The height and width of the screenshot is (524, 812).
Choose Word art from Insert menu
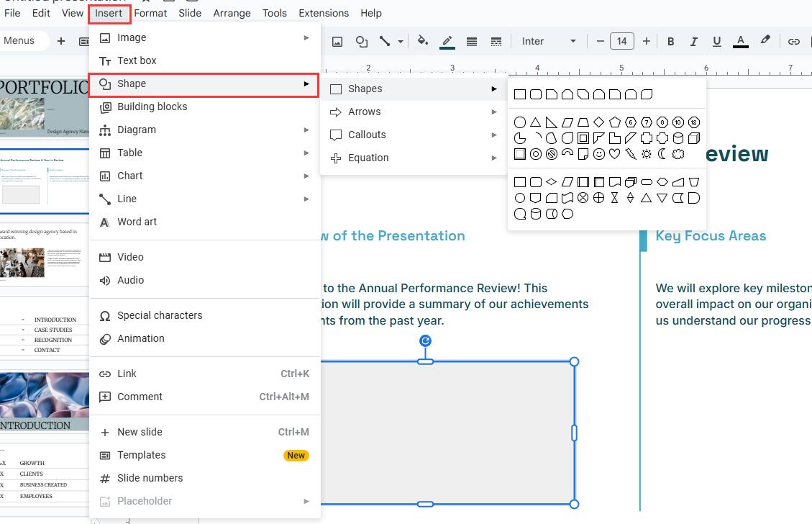[204, 222]
